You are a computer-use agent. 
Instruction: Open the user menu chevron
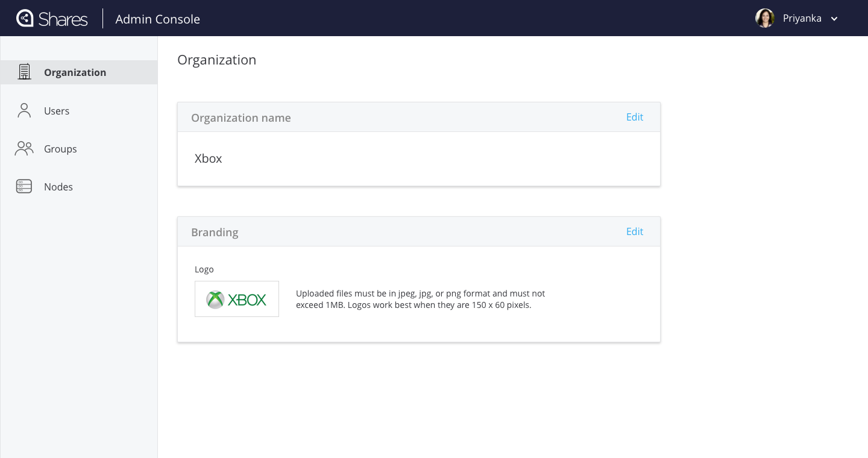(834, 19)
